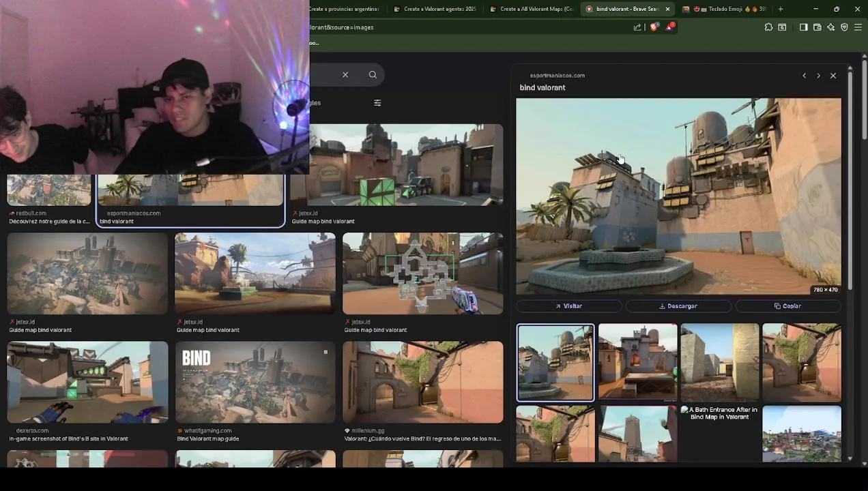Screen dimensions: 868x491
Task: Click 'bind valorant' preview title text
Action: pyautogui.click(x=542, y=88)
